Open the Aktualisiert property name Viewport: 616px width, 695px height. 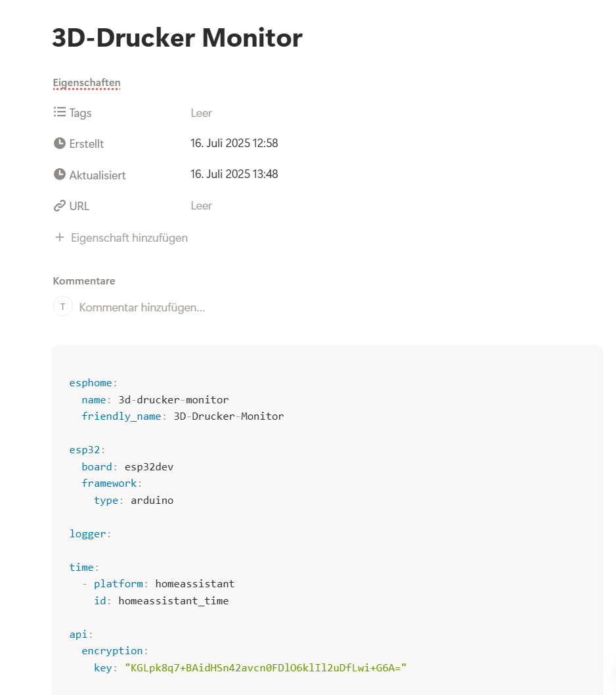tap(97, 175)
